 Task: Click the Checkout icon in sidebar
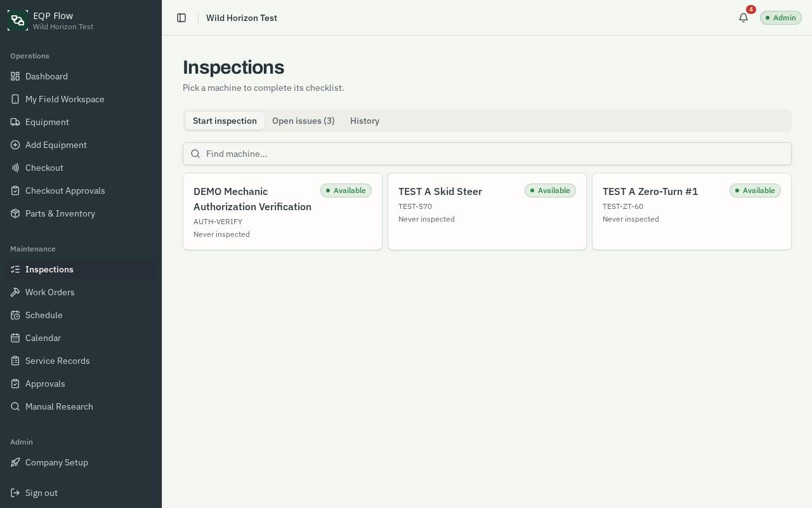pyautogui.click(x=15, y=168)
